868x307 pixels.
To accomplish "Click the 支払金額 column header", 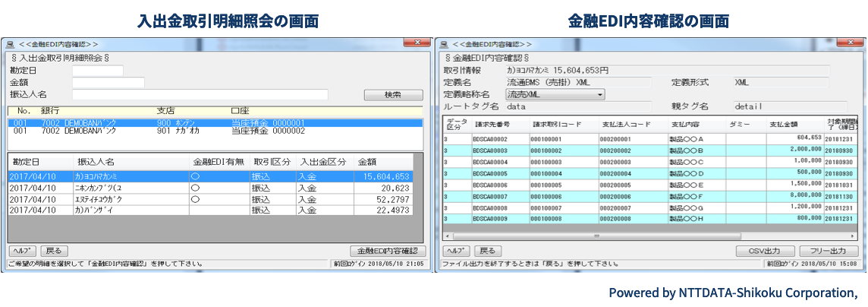I will coord(785,125).
